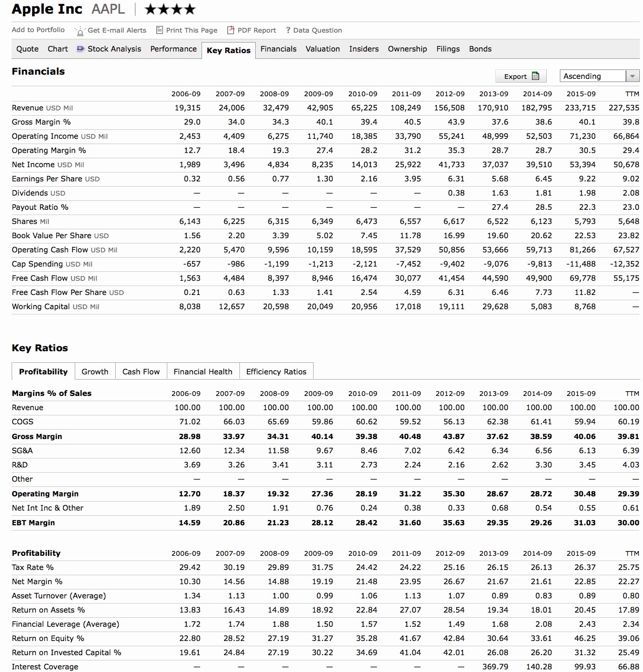
Task: Click the Net Margin % row label
Action: (x=37, y=582)
